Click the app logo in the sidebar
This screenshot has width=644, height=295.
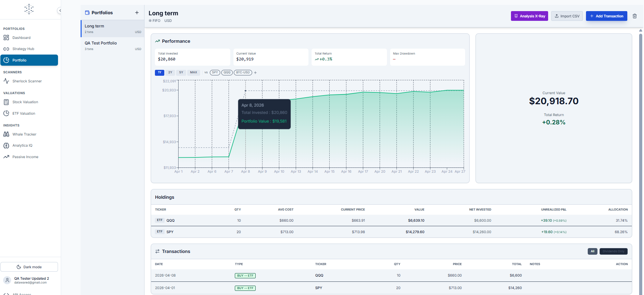coord(29,9)
